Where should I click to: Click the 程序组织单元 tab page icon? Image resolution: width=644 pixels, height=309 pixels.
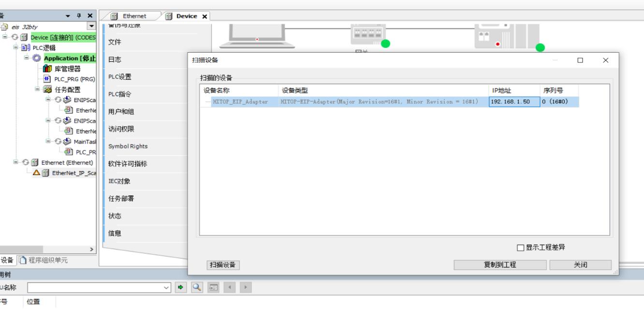pyautogui.click(x=22, y=260)
